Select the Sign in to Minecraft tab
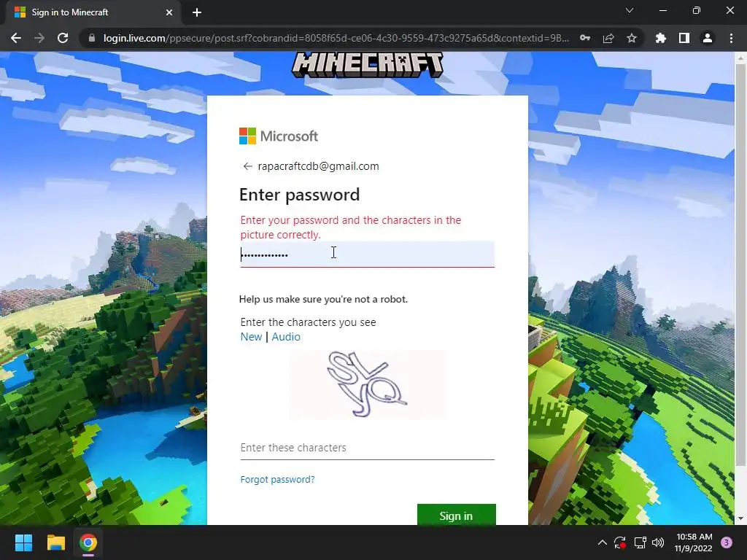The height and width of the screenshot is (560, 747). click(x=93, y=12)
